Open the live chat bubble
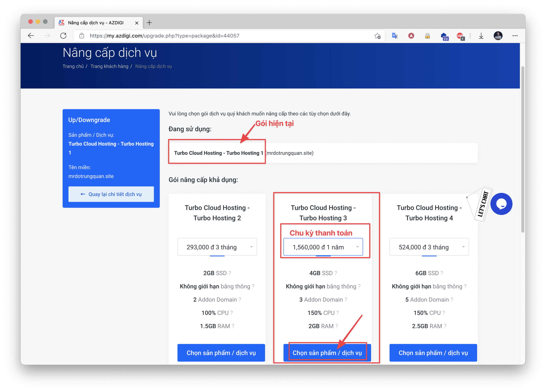Screen dimensions: 546x392 pyautogui.click(x=501, y=204)
